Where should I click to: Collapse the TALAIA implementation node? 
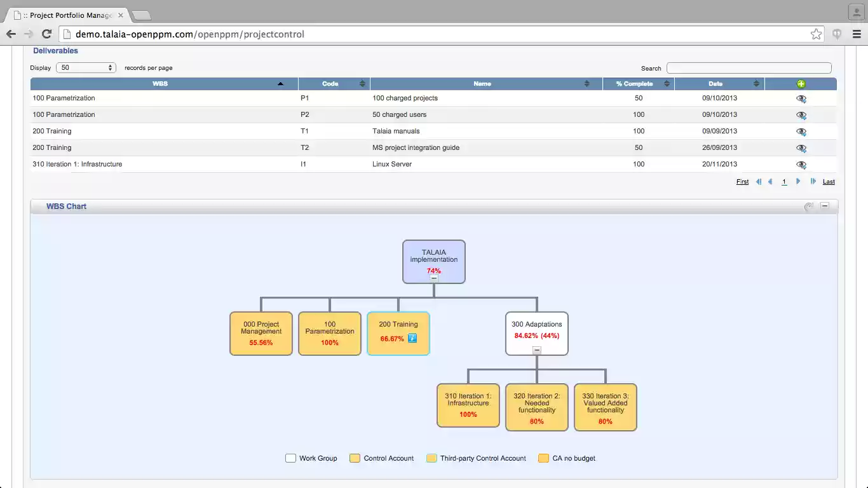point(434,278)
